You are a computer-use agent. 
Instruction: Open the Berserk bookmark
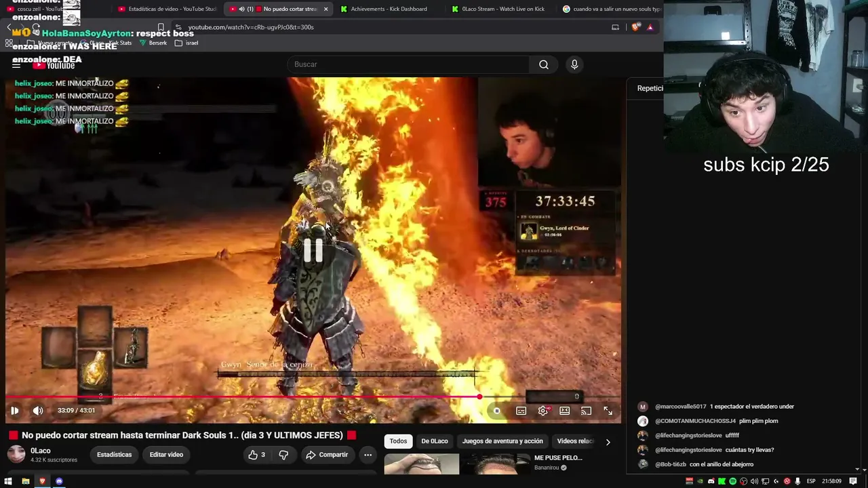point(153,43)
